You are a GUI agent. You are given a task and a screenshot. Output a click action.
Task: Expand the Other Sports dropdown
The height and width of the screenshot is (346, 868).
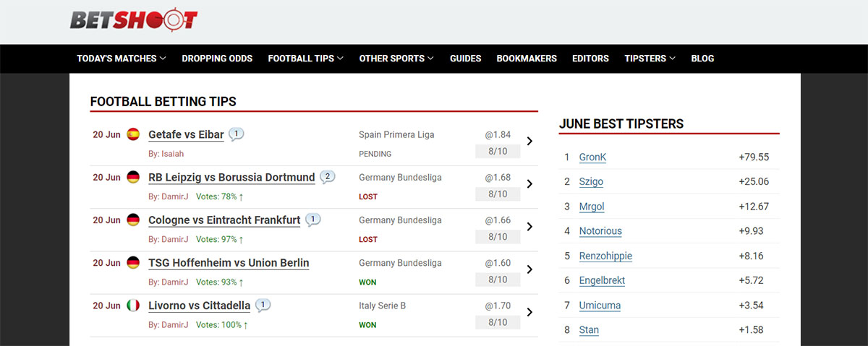pos(396,59)
